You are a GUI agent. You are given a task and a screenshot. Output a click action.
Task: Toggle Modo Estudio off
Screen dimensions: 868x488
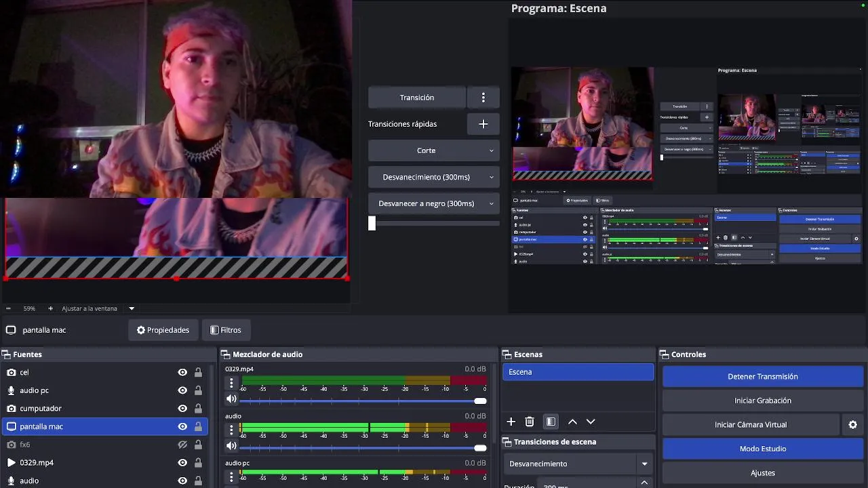click(x=763, y=449)
